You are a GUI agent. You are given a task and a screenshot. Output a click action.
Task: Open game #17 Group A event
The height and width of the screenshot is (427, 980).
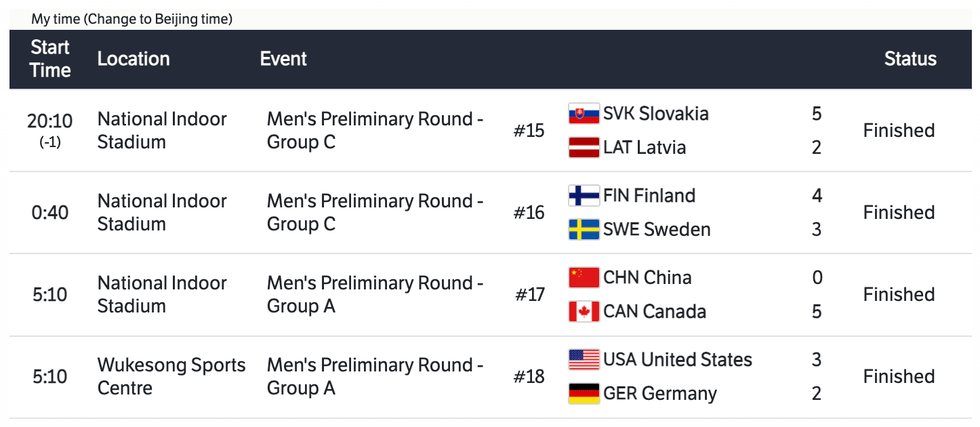coord(375,295)
